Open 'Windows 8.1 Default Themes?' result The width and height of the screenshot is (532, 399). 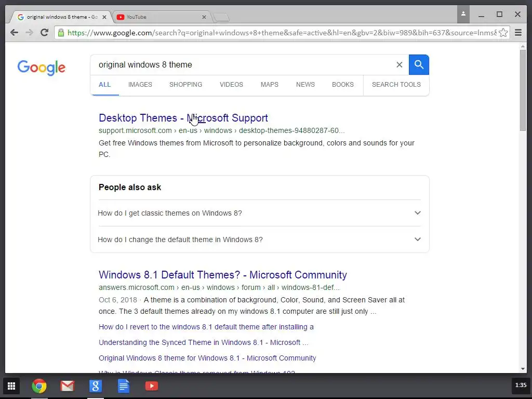tap(222, 275)
